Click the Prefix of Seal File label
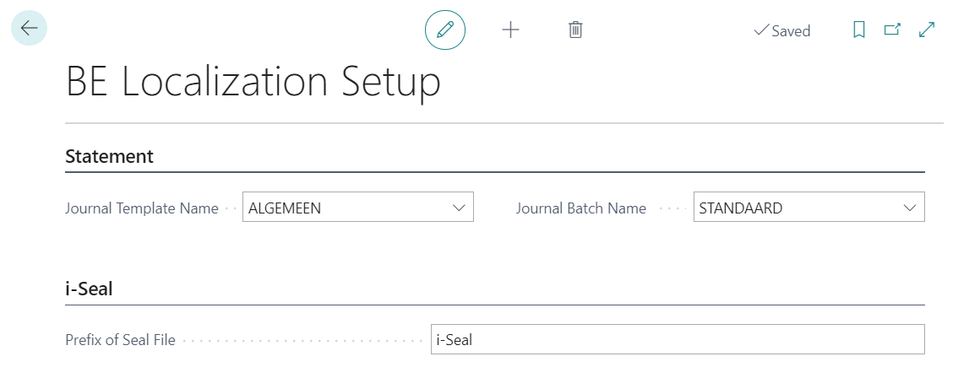This screenshot has height=378, width=980. [x=120, y=340]
